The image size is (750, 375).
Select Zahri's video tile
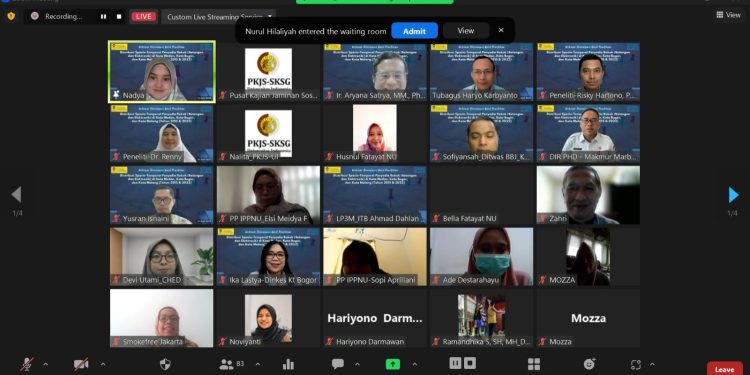[588, 195]
